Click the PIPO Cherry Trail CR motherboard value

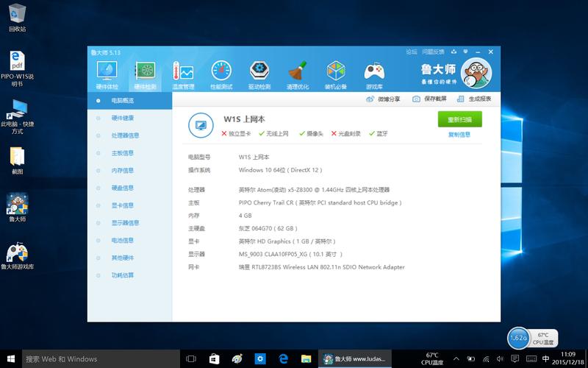pos(320,203)
